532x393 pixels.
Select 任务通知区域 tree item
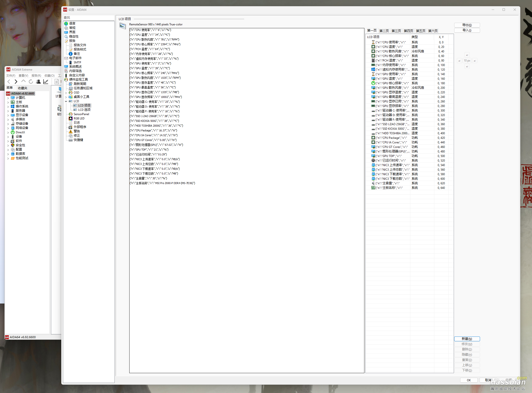pyautogui.click(x=83, y=88)
